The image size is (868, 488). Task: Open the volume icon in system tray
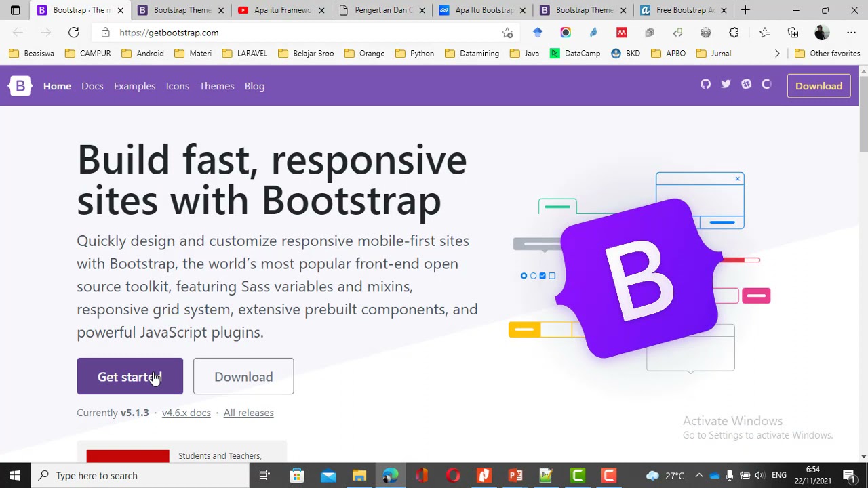point(759,475)
